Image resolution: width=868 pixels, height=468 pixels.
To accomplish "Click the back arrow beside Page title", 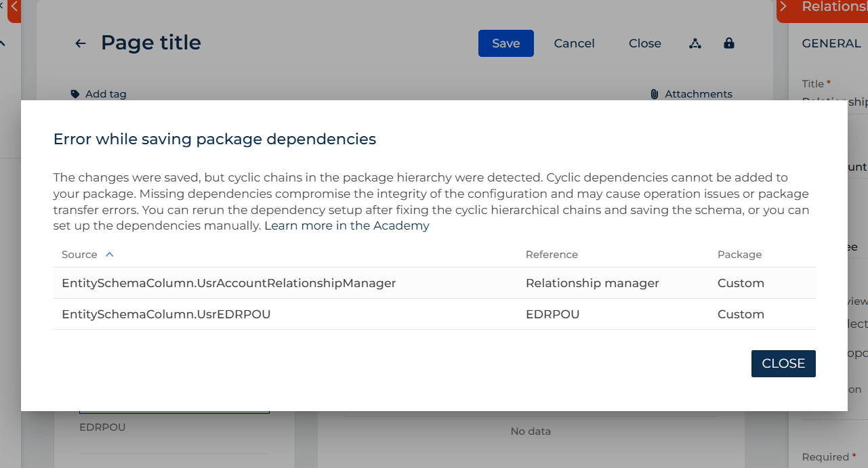I will pos(81,43).
